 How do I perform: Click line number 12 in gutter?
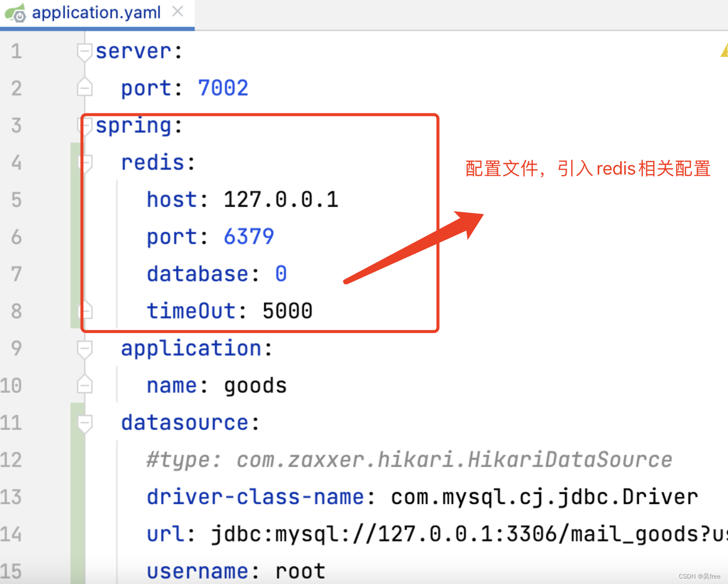[x=11, y=460]
